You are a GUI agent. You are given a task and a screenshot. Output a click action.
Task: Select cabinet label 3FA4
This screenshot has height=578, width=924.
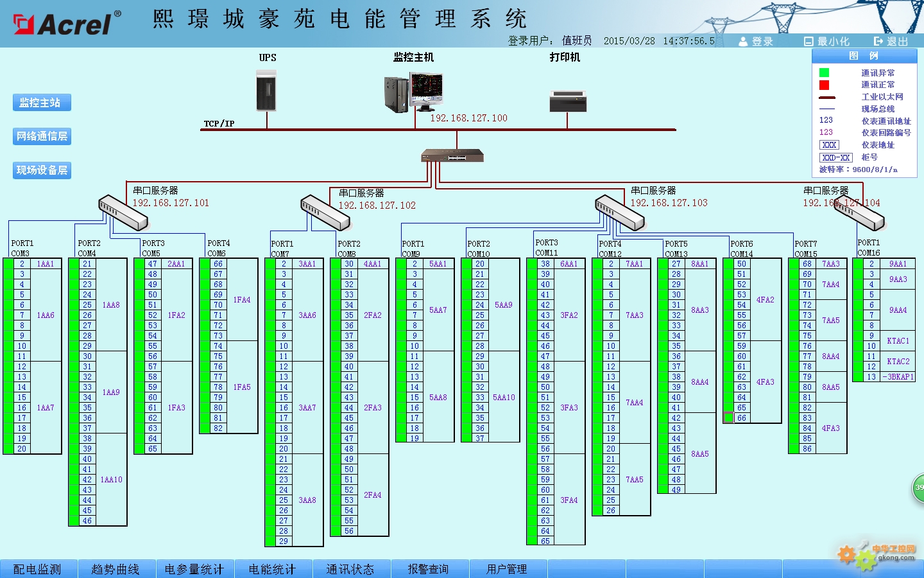[x=569, y=500]
